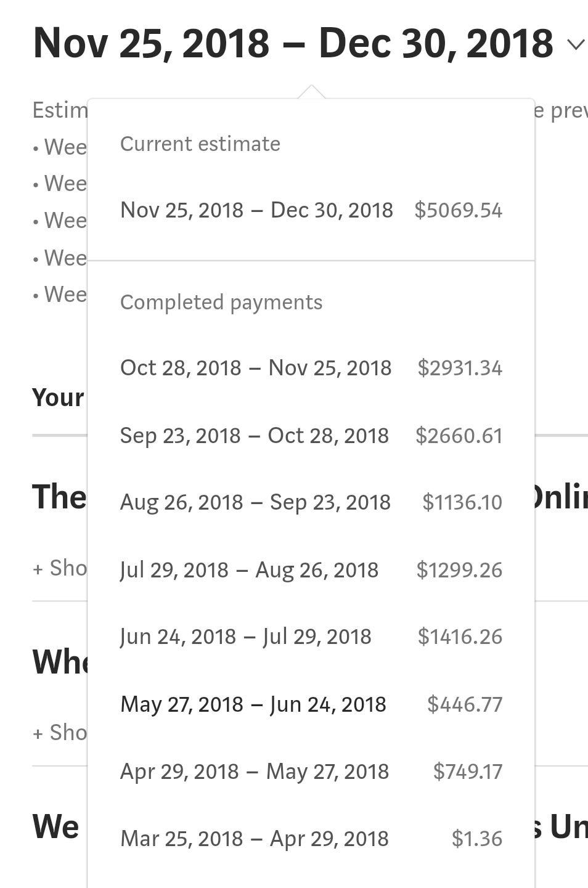This screenshot has height=888, width=588.
Task: Choose Oct 28 – Nov 25, 2018 payment
Action: point(311,368)
